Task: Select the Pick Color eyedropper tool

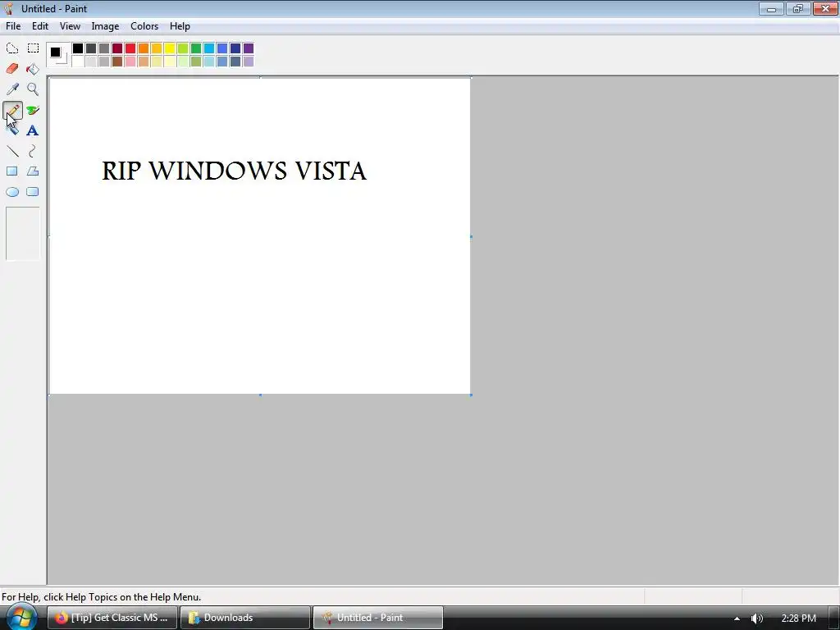Action: (x=12, y=89)
